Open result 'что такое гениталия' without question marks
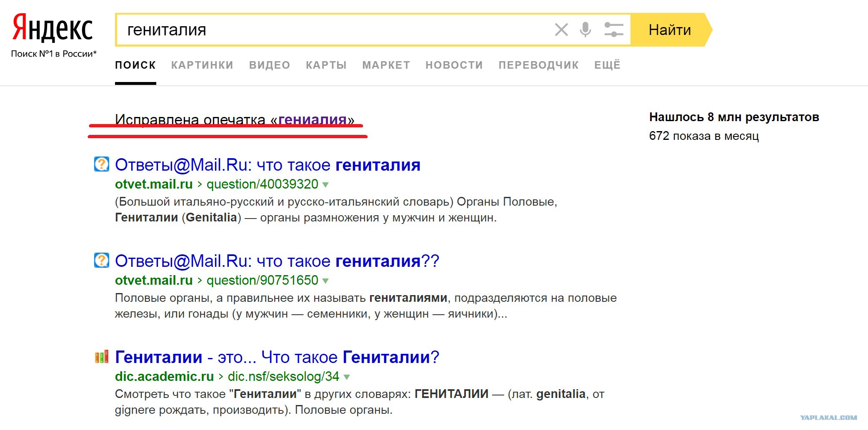868x430 pixels. pos(268,165)
